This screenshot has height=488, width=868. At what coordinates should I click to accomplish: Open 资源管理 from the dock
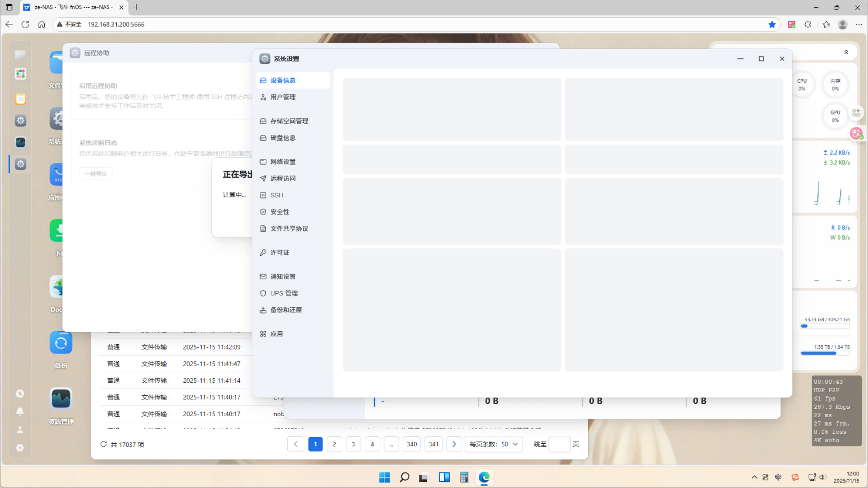[x=61, y=398]
